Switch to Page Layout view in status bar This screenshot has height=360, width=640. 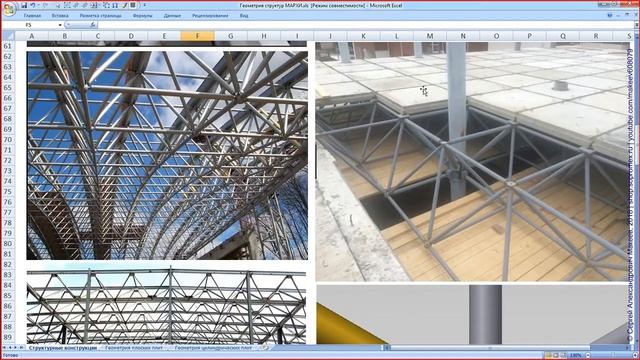point(556,356)
